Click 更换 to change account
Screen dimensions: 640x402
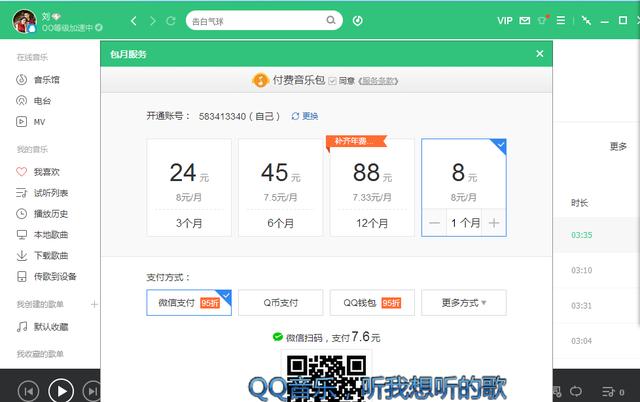pos(304,116)
